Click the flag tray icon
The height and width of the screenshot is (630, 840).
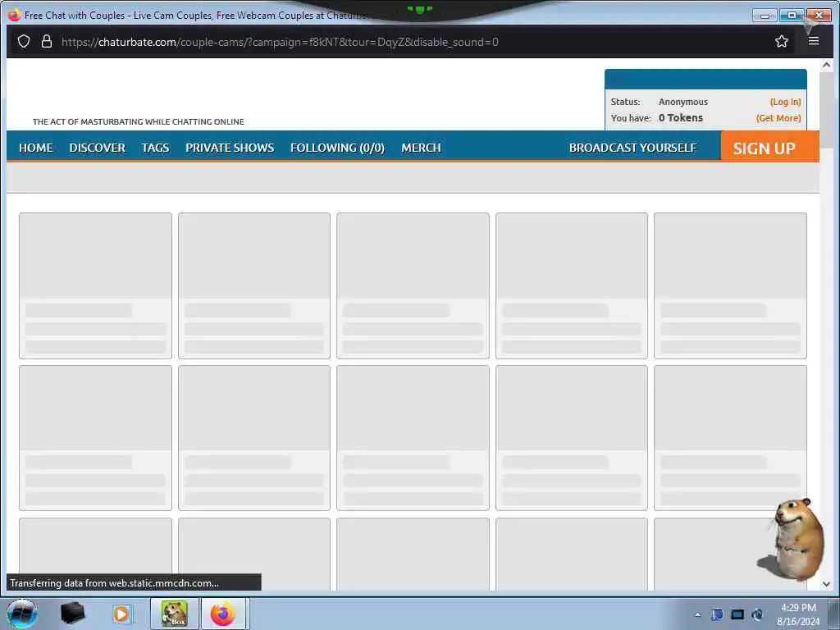[x=717, y=614]
